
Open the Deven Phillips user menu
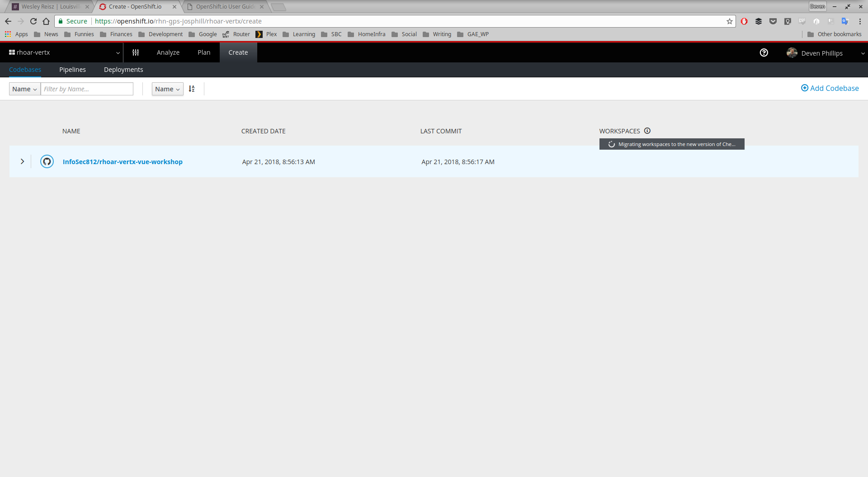coord(826,53)
